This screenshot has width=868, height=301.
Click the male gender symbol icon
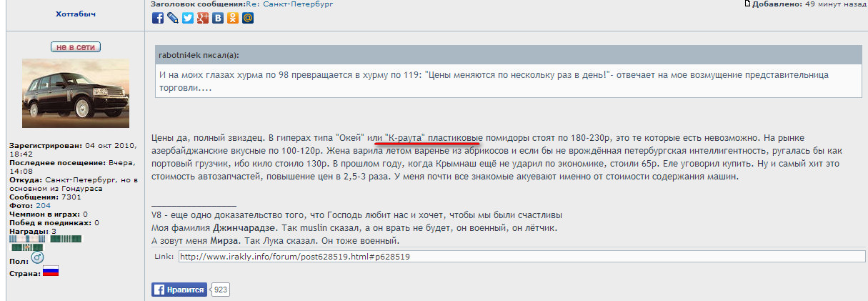point(38,257)
